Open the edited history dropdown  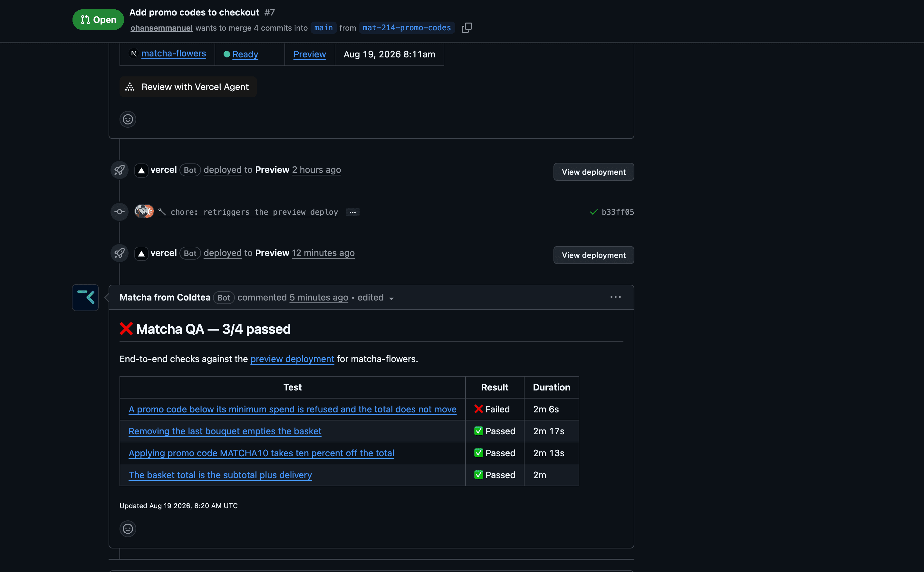376,298
